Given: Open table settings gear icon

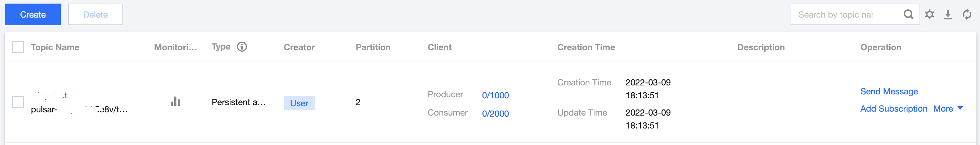Looking at the screenshot, I should coord(929,14).
